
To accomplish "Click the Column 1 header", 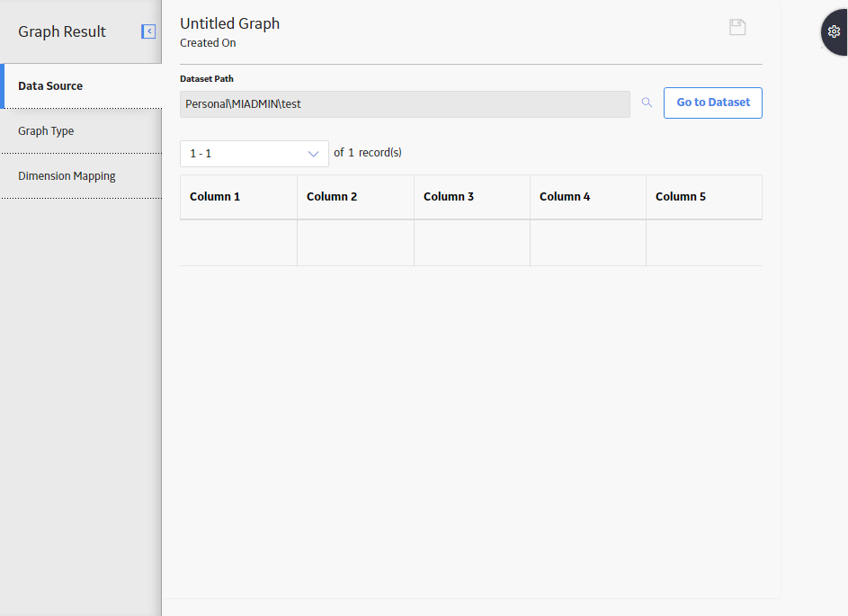I will tap(238, 197).
